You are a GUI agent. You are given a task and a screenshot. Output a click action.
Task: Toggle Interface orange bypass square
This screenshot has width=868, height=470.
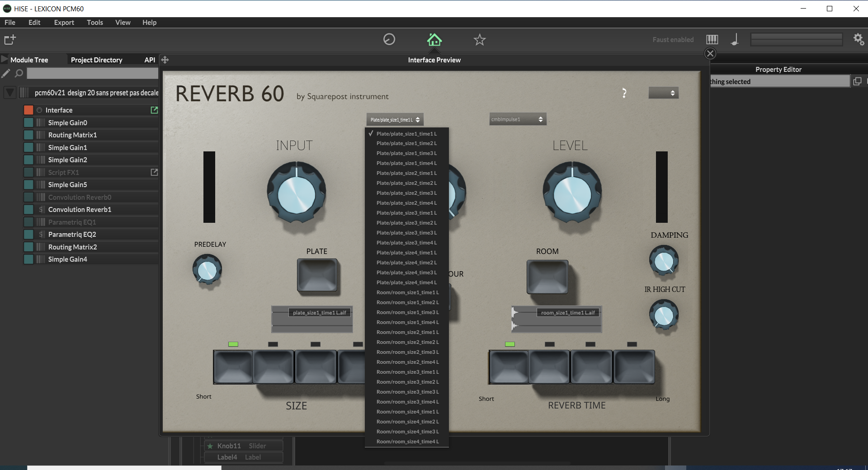tap(28, 110)
